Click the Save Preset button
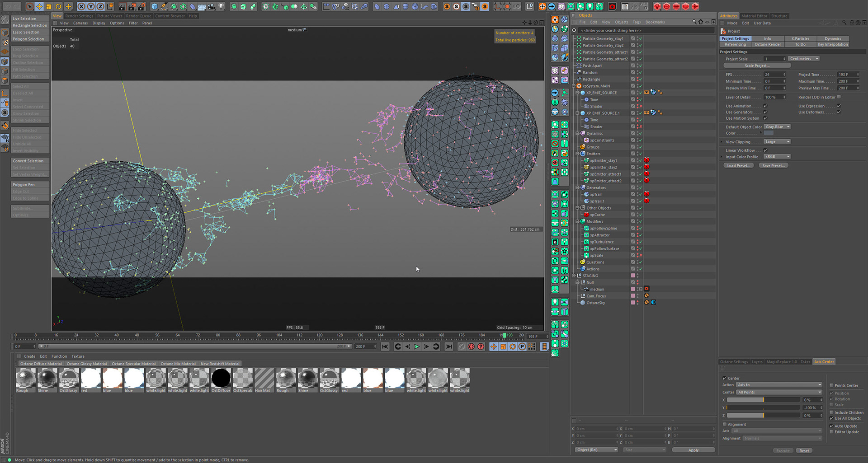 774,165
